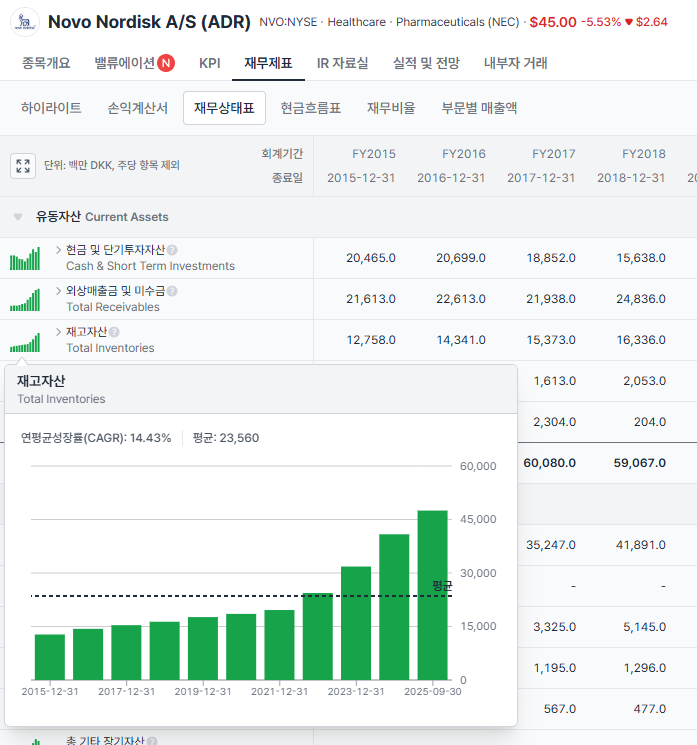Click the 2021-12-31 bar in inventories chart
Screen dimensions: 697x745
[x=279, y=645]
